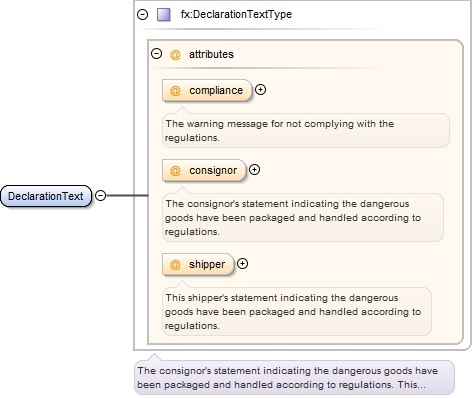473x398 pixels.
Task: Collapse the attributes group
Action: pos(156,54)
